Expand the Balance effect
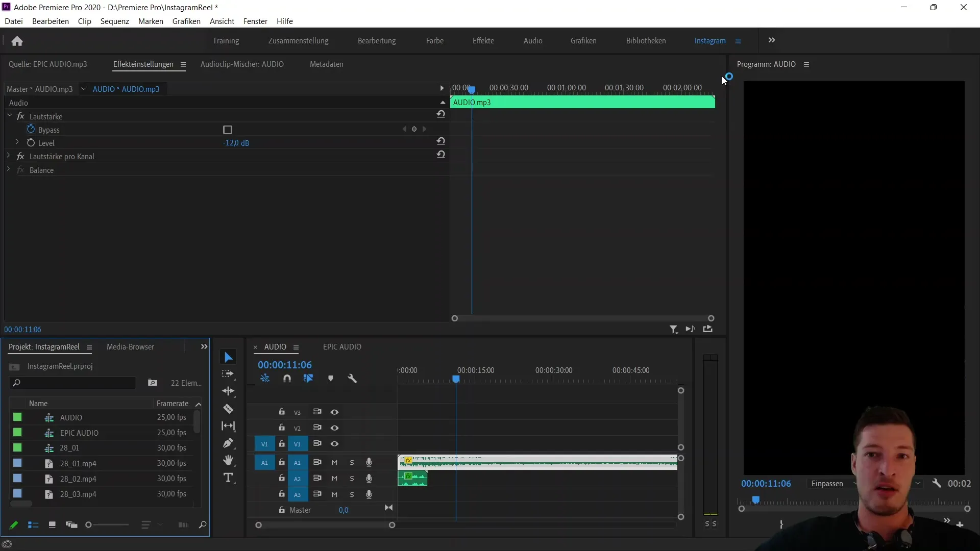The height and width of the screenshot is (551, 980). click(9, 169)
